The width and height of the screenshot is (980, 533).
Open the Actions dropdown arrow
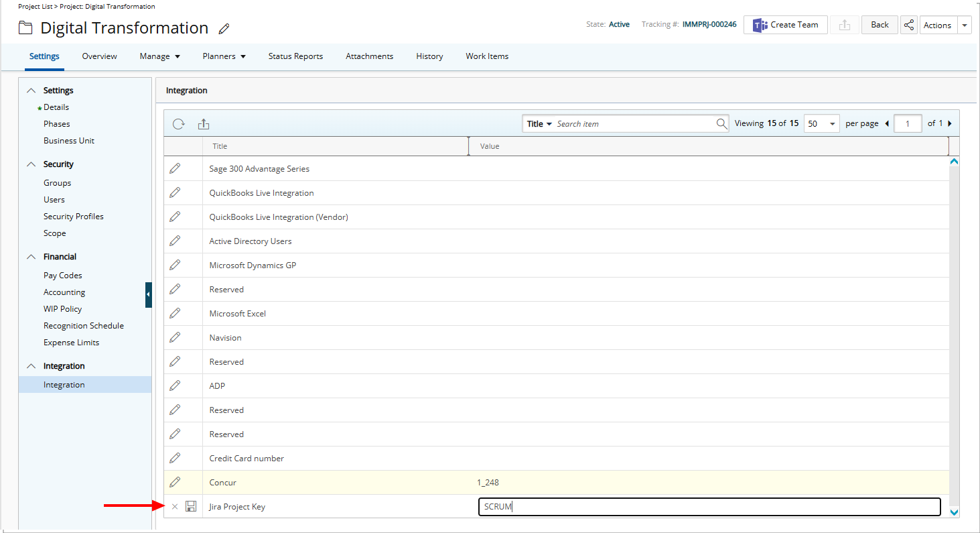pyautogui.click(x=965, y=25)
